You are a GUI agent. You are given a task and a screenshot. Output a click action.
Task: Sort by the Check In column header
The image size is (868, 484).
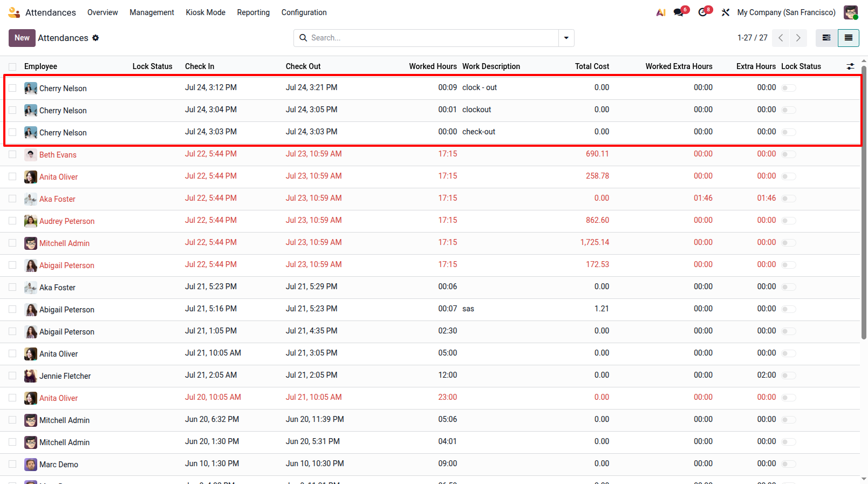tap(200, 66)
